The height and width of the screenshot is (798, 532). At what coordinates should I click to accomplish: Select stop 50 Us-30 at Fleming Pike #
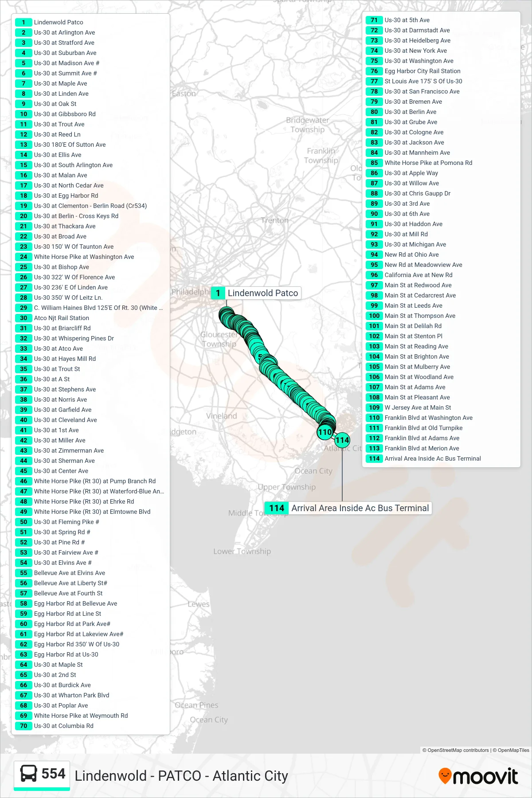click(x=58, y=522)
